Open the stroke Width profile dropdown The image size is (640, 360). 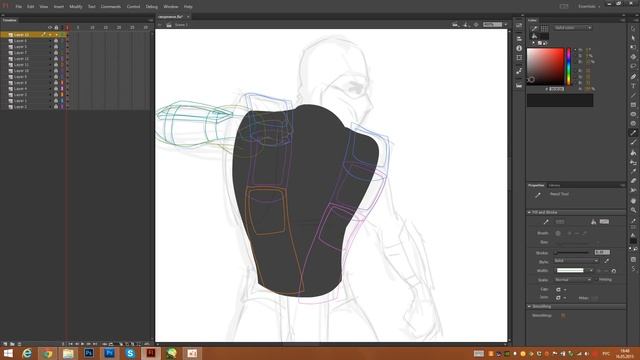(574, 270)
